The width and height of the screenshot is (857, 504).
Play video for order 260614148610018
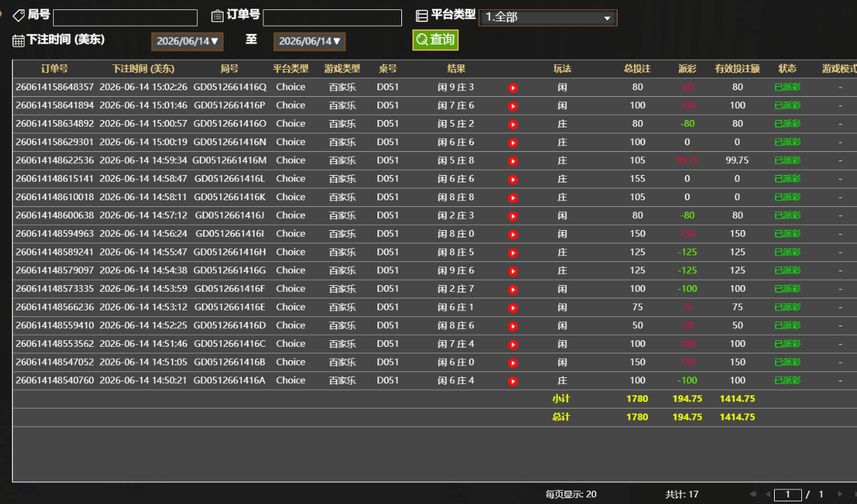(513, 198)
